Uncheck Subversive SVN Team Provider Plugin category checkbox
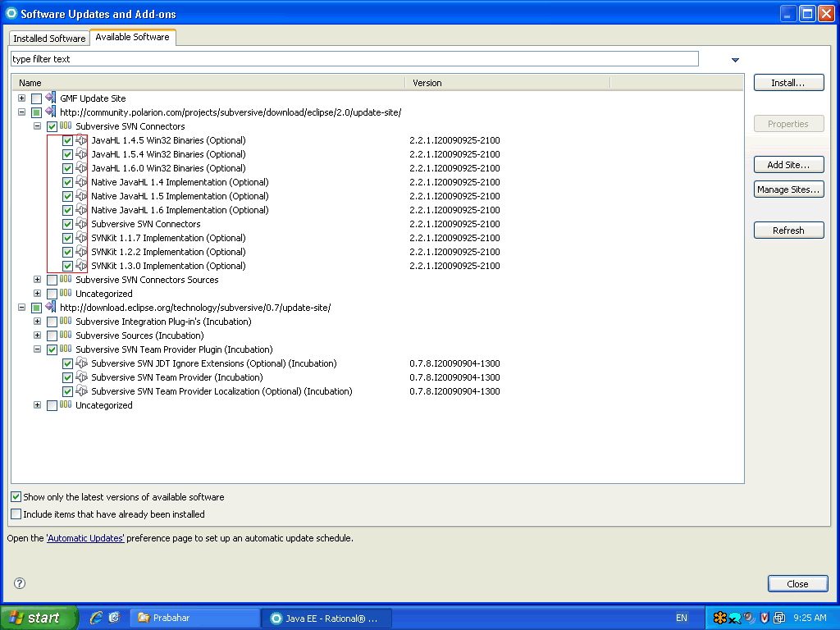Screen dimensions: 840x630 click(52, 349)
